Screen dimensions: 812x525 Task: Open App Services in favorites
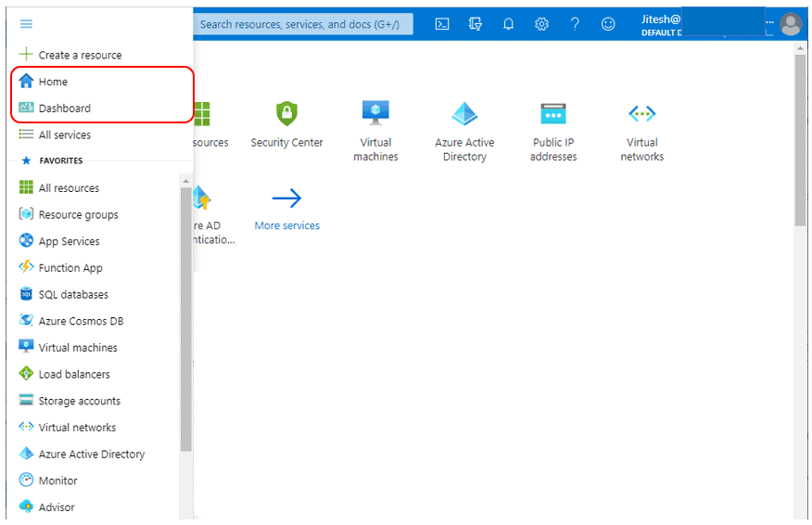click(x=69, y=241)
